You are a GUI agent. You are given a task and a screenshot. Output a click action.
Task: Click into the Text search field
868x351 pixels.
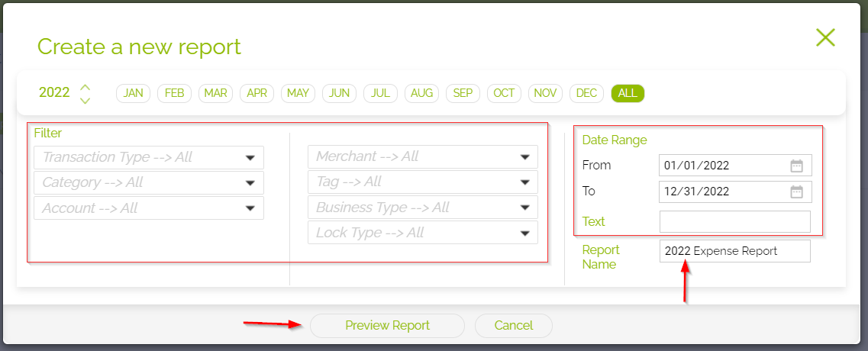click(x=734, y=221)
